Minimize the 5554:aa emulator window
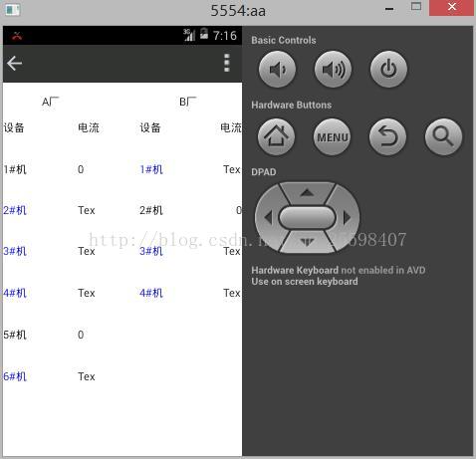Viewport: 476px width, 459px height. 389,8
